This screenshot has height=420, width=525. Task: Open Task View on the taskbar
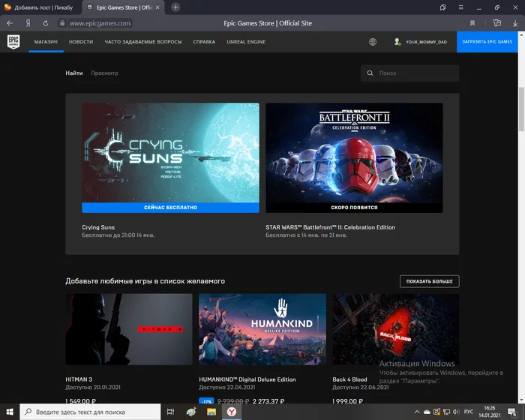[x=171, y=412]
